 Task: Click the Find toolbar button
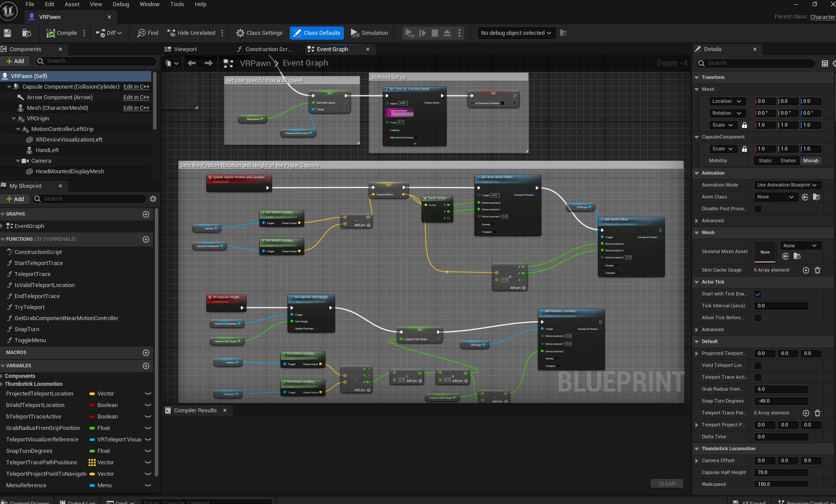[x=148, y=33]
